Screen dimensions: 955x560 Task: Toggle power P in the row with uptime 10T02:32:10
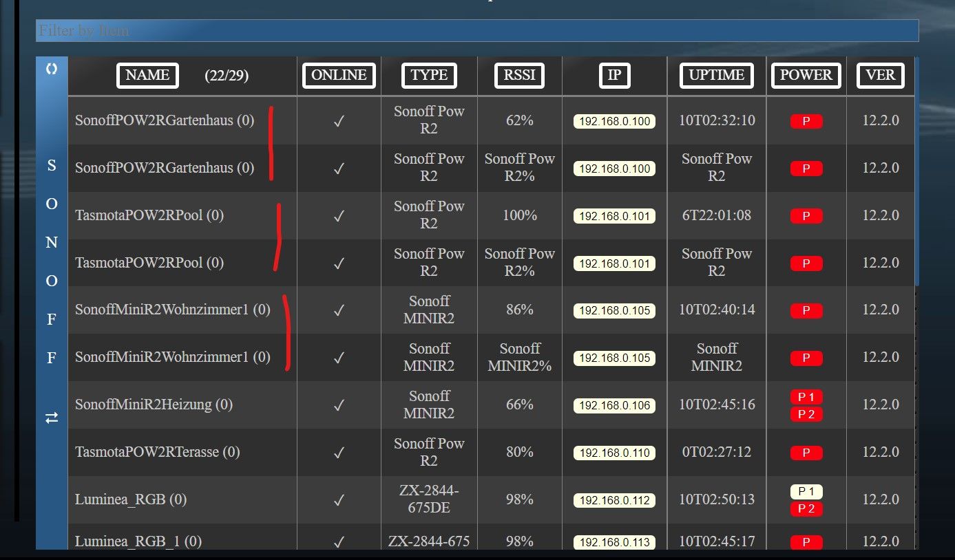pos(806,122)
